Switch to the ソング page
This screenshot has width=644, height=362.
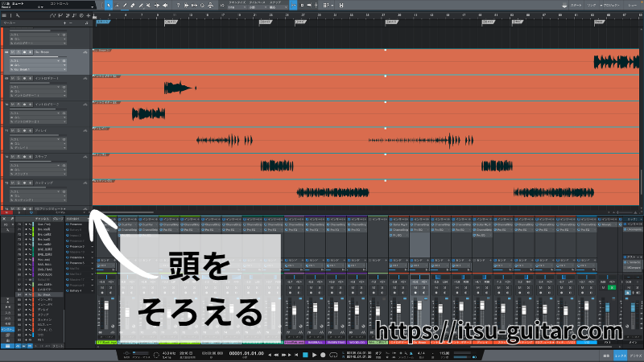pos(591,6)
